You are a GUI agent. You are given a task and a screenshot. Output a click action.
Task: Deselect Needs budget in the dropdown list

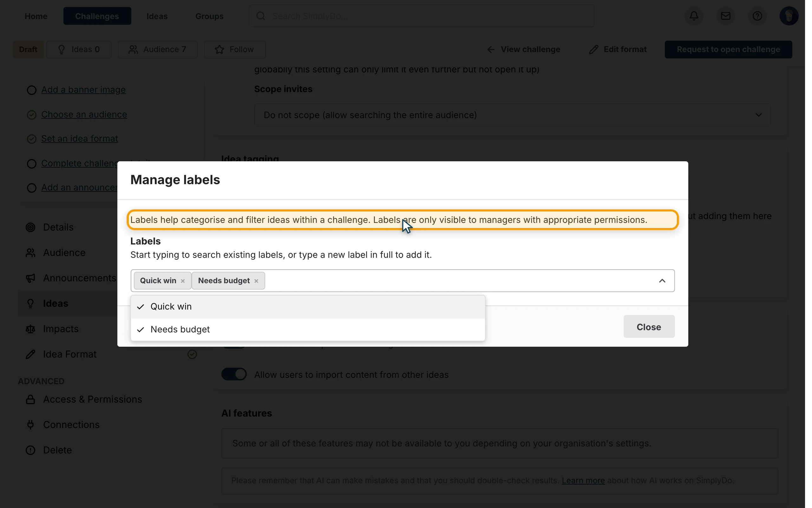tap(308, 329)
